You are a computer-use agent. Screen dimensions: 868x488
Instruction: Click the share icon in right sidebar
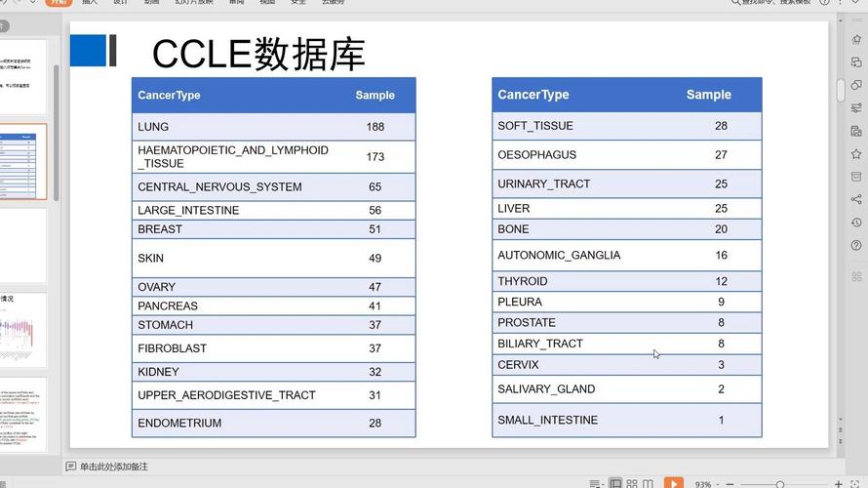[856, 199]
